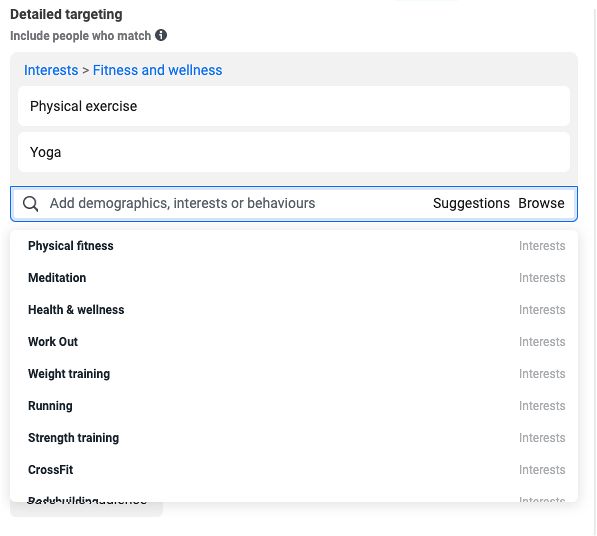Click the info icon beside Include people who match

tap(161, 35)
